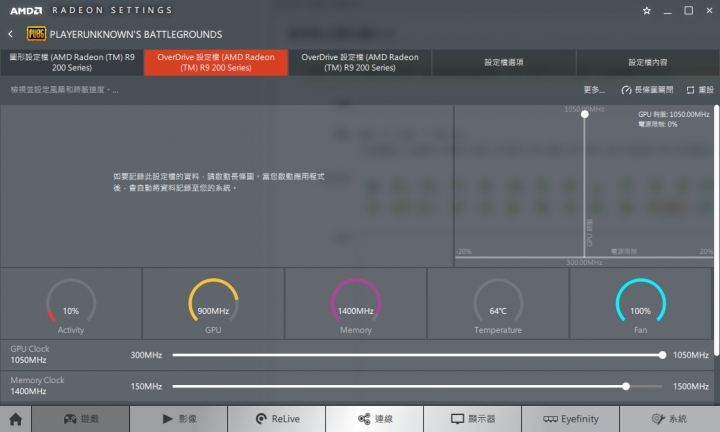720x432 pixels.
Task: Click the 更多... more button
Action: tap(594, 90)
